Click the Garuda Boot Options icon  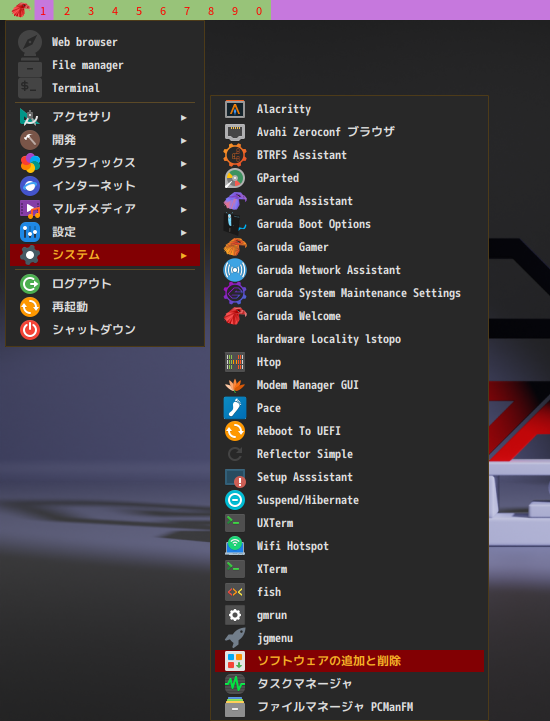point(235,224)
